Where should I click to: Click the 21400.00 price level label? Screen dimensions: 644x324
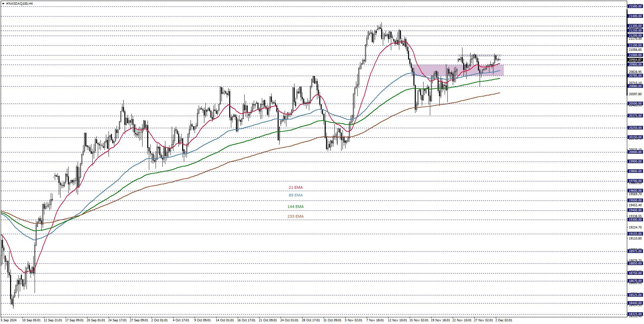[x=635, y=16]
